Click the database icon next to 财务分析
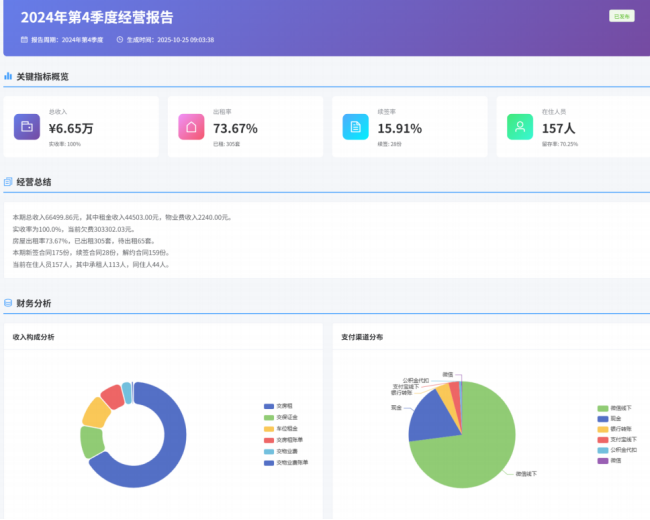The width and height of the screenshot is (650, 520). point(8,303)
